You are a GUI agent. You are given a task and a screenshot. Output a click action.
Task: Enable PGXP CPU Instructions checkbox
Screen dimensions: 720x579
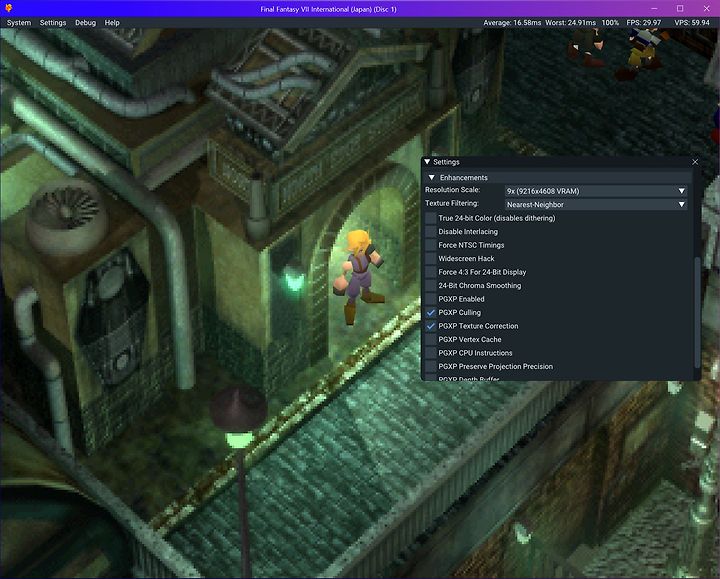coord(431,353)
